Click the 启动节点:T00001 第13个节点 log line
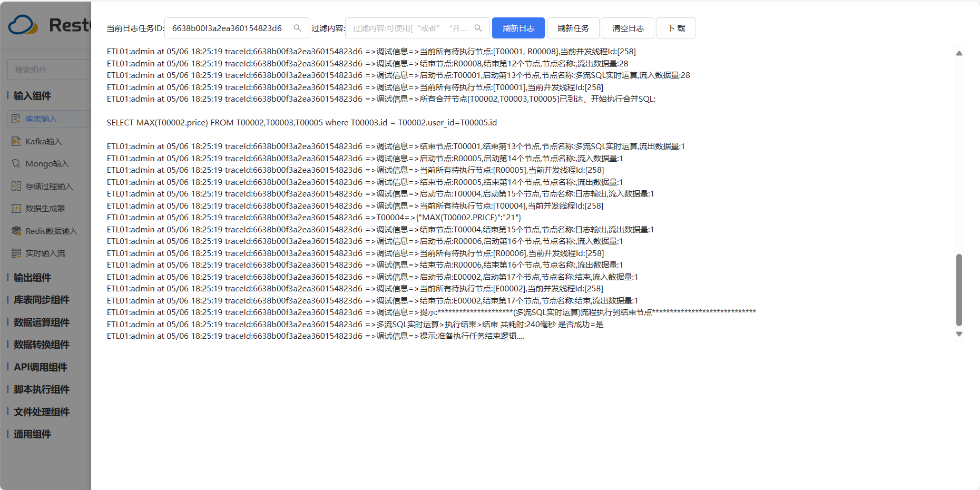This screenshot has height=490, width=980. [x=398, y=75]
